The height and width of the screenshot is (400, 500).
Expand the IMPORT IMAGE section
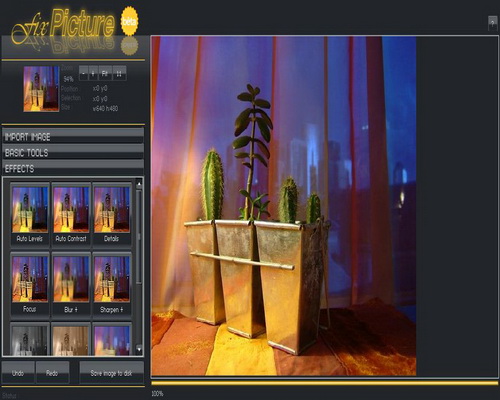pyautogui.click(x=73, y=136)
